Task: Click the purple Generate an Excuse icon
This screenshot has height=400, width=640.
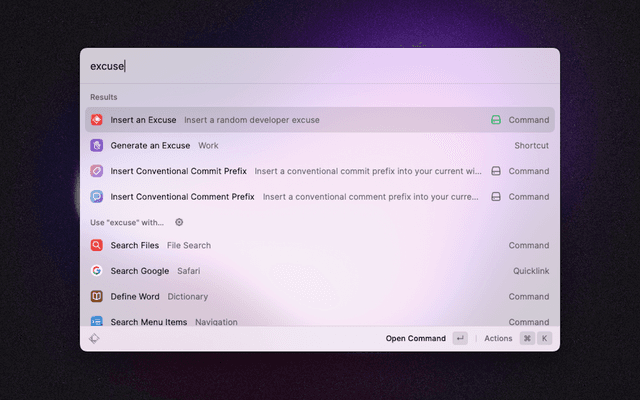Action: (x=97, y=145)
